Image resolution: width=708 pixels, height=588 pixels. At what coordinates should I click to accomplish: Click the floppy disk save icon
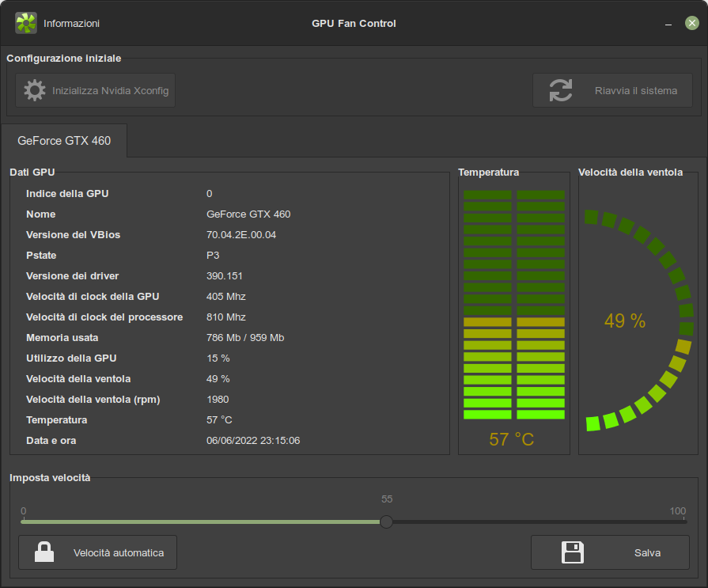(573, 552)
